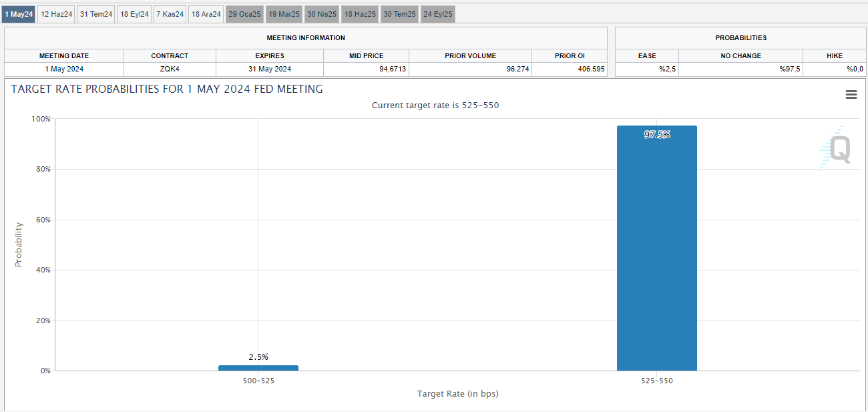Click the 97.5% bar for 525-550
This screenshot has width=868, height=412.
pos(656,254)
